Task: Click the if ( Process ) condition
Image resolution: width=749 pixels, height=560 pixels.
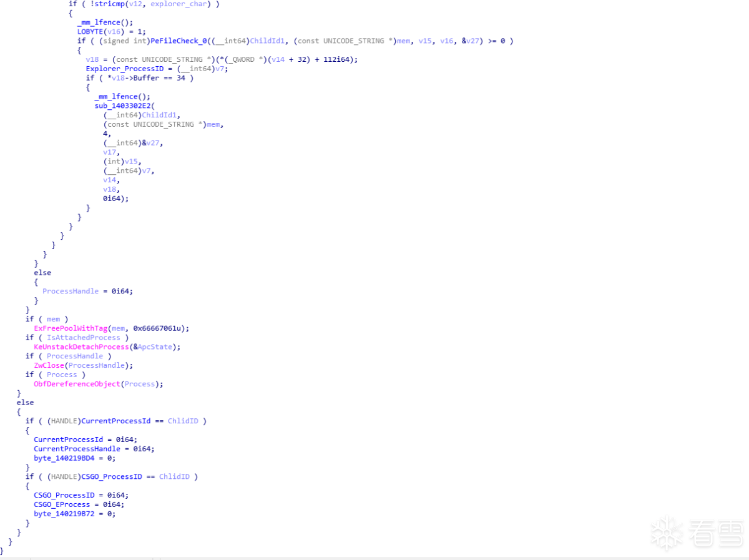Action: tap(56, 375)
